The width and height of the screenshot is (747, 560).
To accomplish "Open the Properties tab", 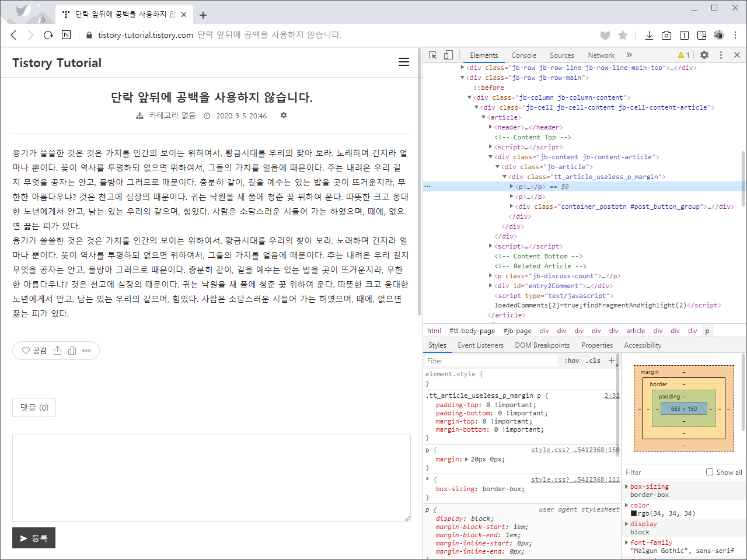I will pyautogui.click(x=597, y=345).
